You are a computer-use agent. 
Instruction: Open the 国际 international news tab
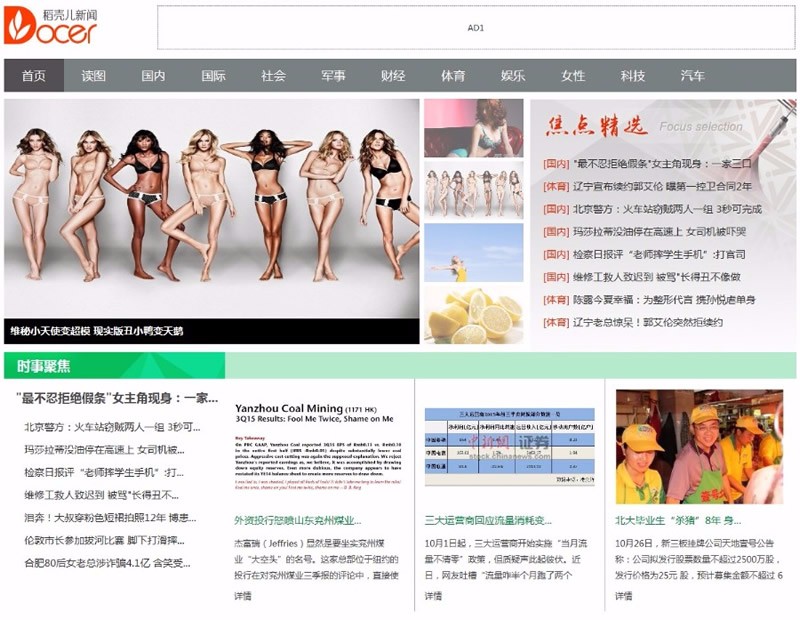tap(212, 74)
